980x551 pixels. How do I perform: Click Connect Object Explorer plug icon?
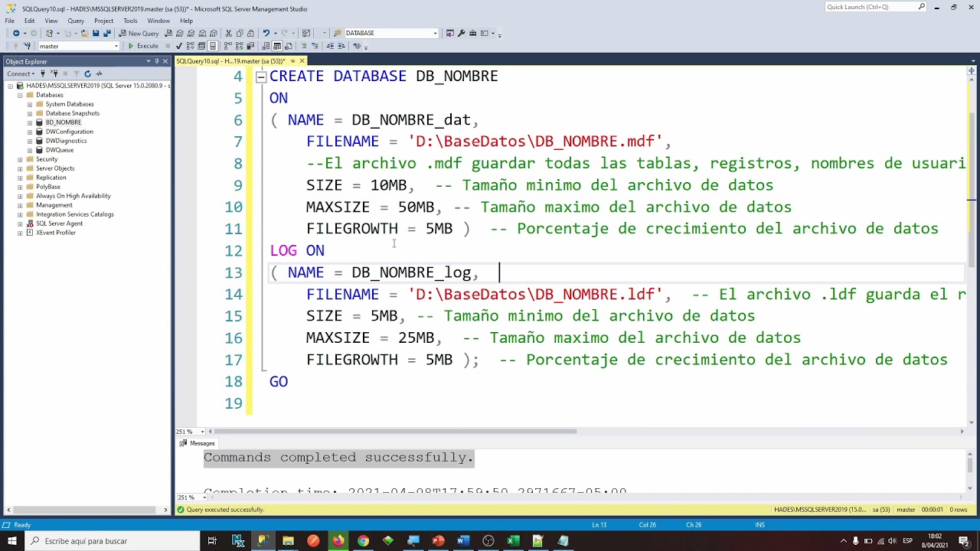43,74
